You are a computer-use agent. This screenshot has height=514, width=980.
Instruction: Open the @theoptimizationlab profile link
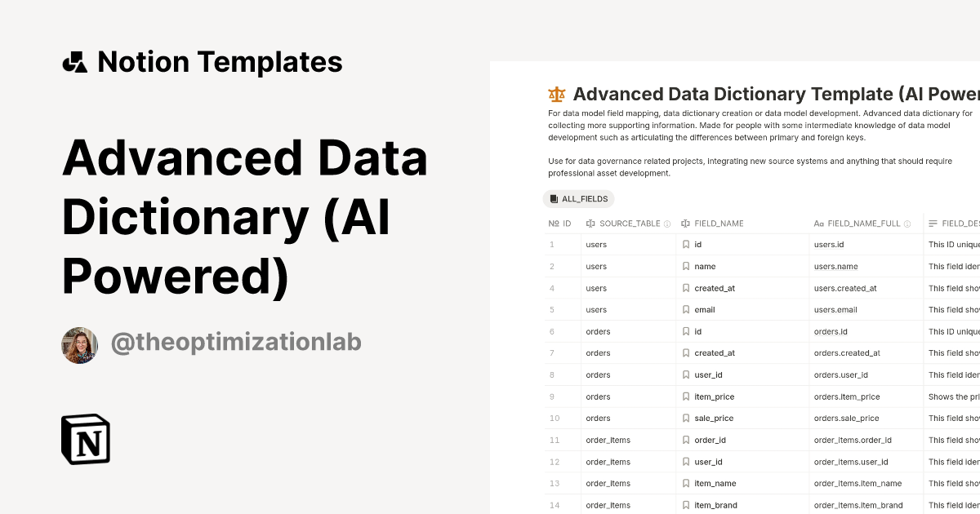[x=236, y=343]
